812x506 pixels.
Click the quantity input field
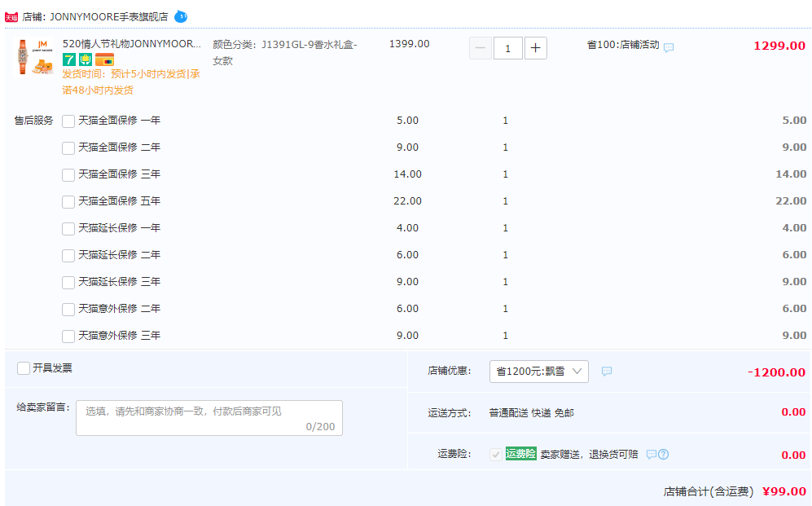coord(508,48)
